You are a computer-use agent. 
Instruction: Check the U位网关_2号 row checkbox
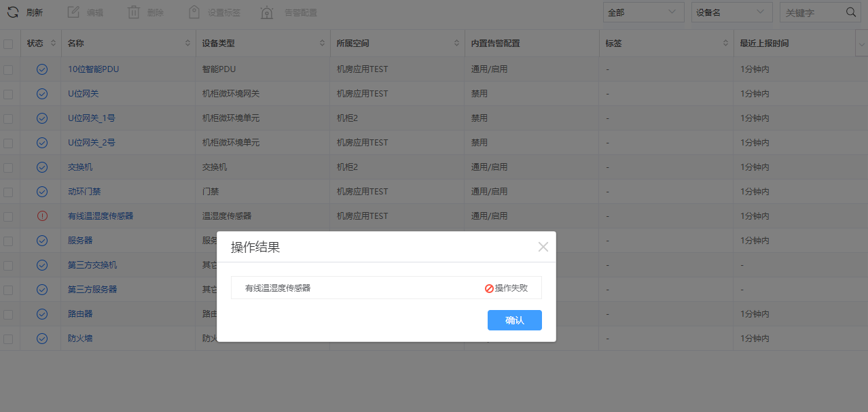pyautogui.click(x=8, y=143)
